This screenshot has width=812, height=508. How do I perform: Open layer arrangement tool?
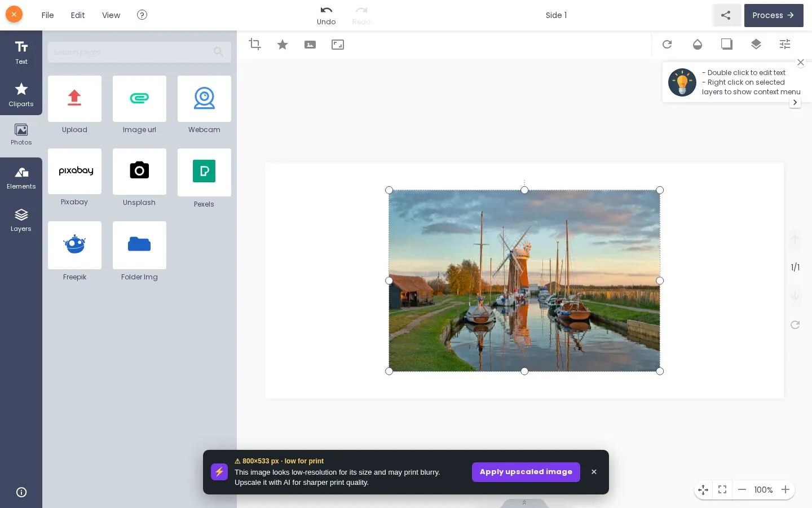(756, 44)
